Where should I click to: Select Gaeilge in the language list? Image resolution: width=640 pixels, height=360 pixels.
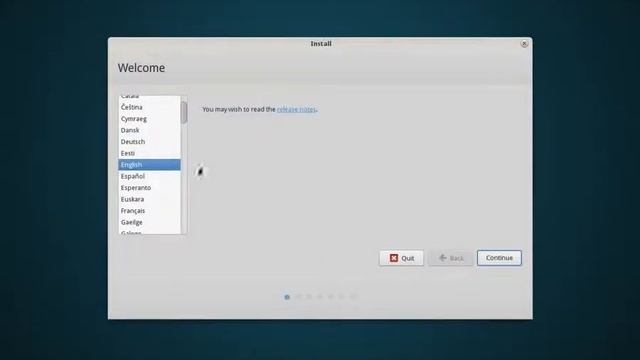[x=149, y=222]
